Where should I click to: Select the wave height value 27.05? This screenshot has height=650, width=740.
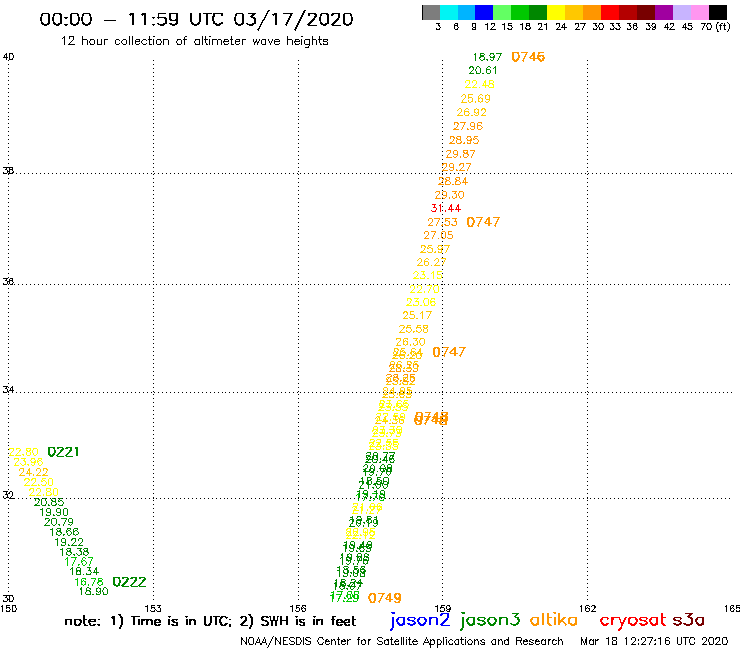coord(438,235)
